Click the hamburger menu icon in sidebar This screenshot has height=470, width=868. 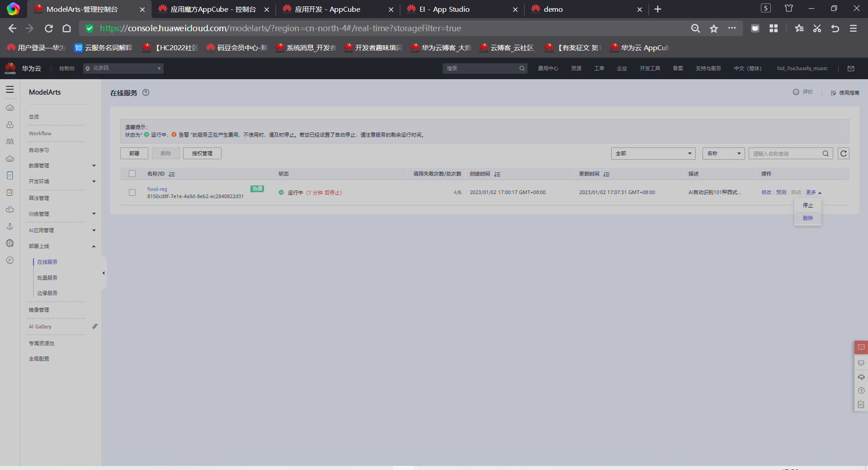click(10, 90)
